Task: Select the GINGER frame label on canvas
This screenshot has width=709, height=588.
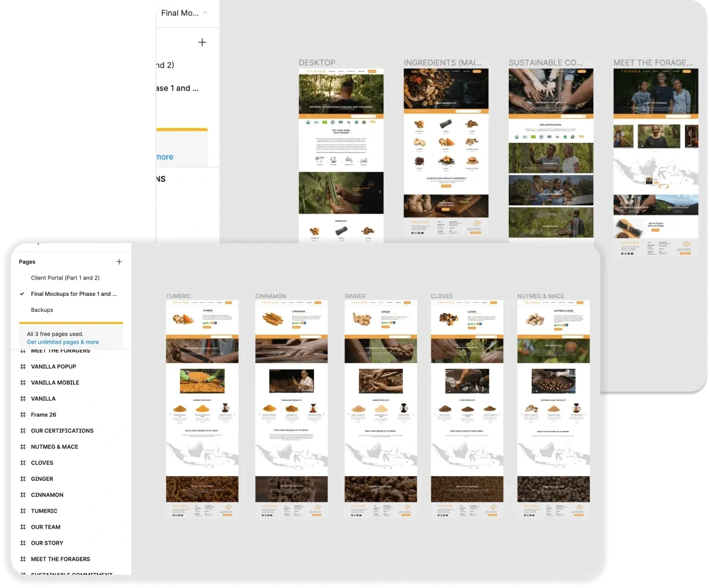Action: [x=355, y=296]
